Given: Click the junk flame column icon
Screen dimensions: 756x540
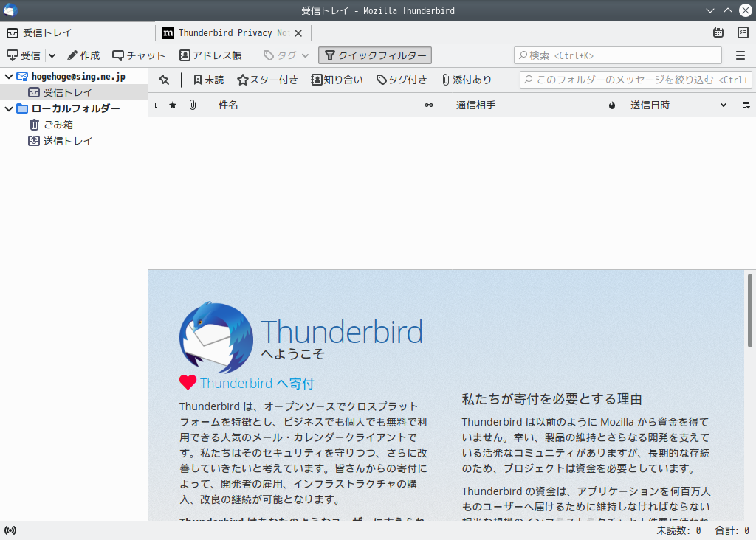Looking at the screenshot, I should pos(612,105).
